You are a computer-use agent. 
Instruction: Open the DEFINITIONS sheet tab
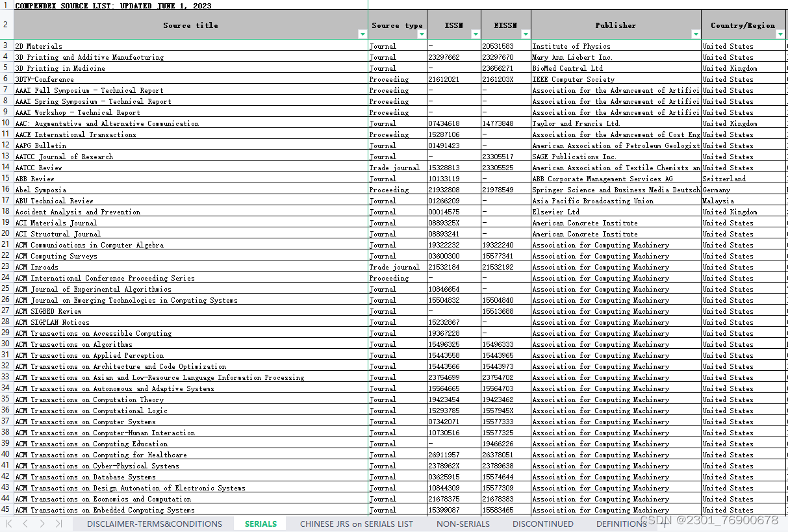tap(621, 524)
